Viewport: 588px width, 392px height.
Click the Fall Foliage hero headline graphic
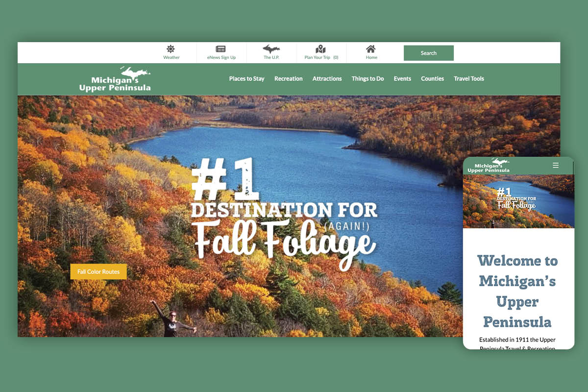tap(284, 214)
